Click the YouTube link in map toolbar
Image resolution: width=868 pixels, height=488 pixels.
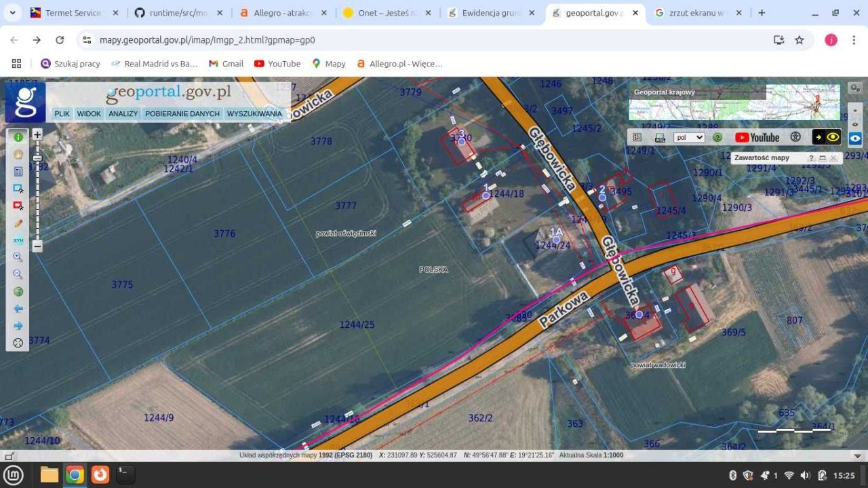[x=757, y=138]
